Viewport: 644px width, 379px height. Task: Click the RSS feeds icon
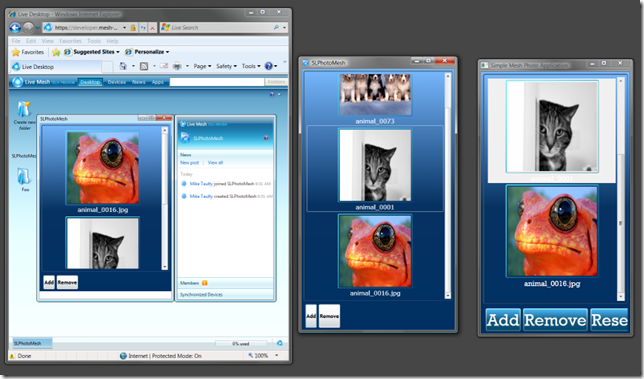tap(144, 66)
